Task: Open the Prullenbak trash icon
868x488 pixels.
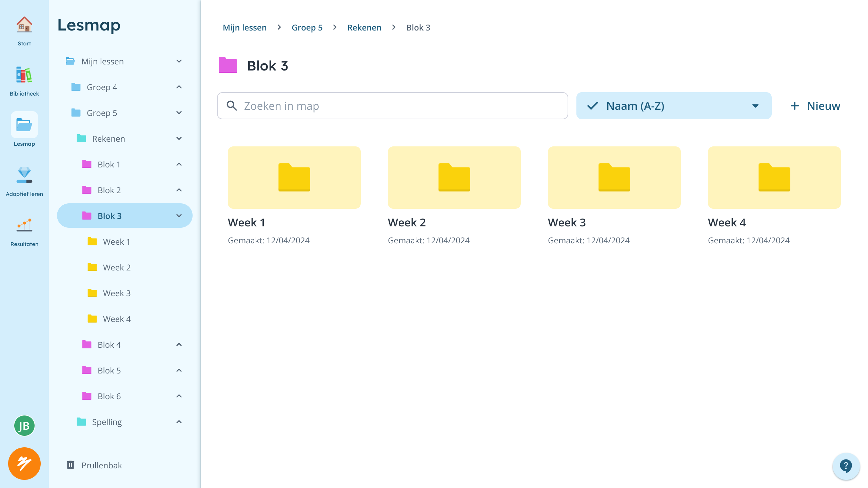Action: pos(71,465)
